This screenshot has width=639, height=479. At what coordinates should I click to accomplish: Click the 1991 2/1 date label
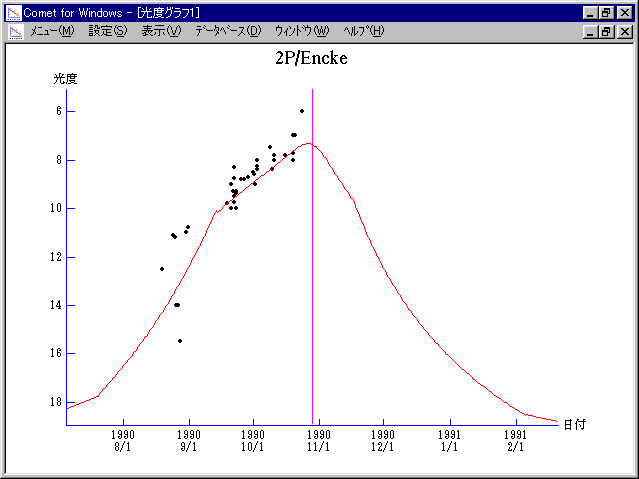[x=516, y=441]
